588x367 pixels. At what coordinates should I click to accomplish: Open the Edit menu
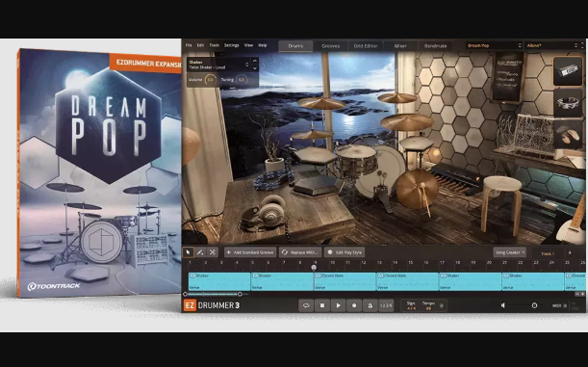(x=200, y=45)
